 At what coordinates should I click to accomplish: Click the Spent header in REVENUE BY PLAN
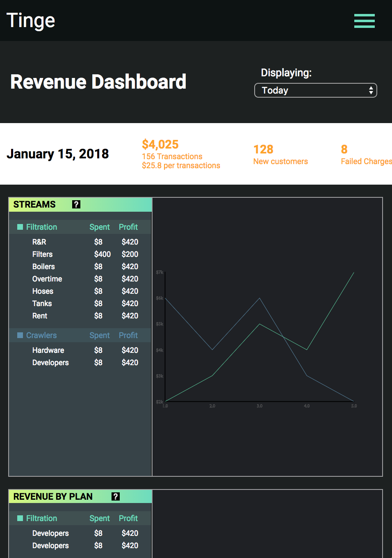click(100, 518)
